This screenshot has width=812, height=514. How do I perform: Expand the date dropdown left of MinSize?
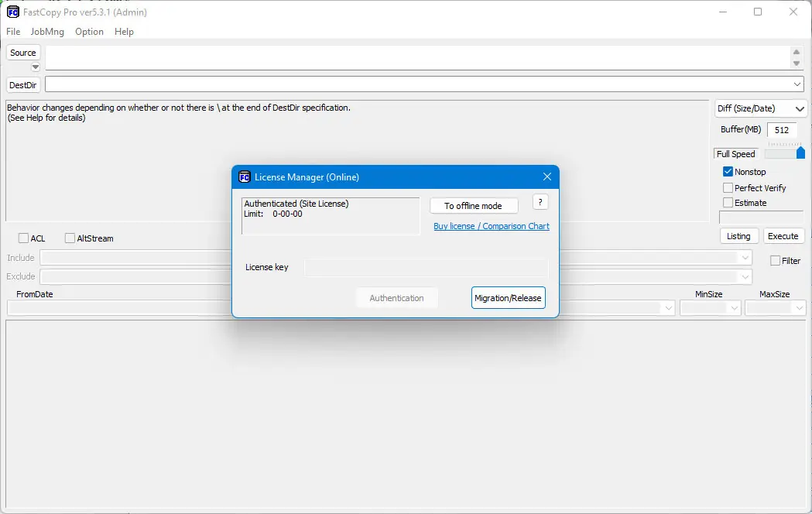pyautogui.click(x=669, y=309)
